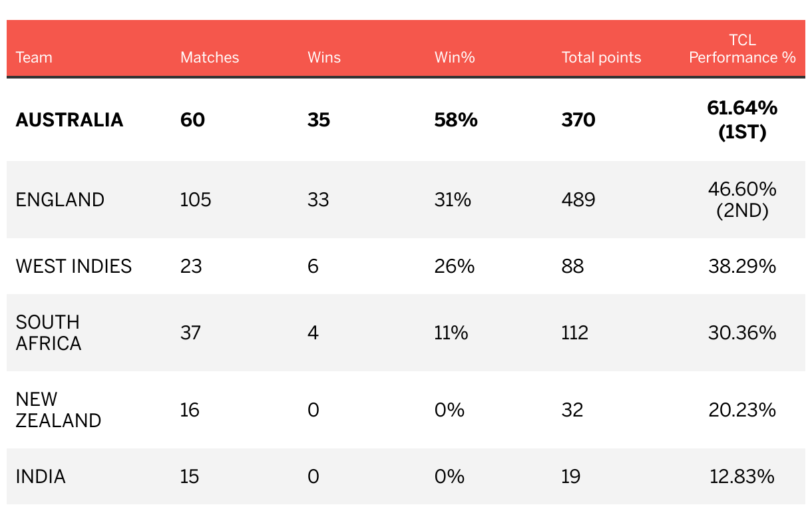
Task: Click the SOUTH AFRICA team cell
Action: click(x=49, y=333)
